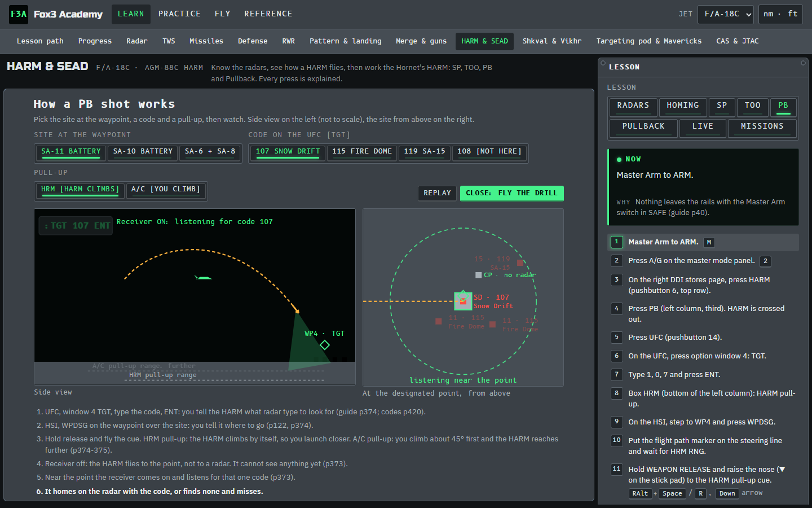Choose the SA-6 + SA-8 site option
Image resolution: width=812 pixels, height=508 pixels.
click(x=210, y=152)
